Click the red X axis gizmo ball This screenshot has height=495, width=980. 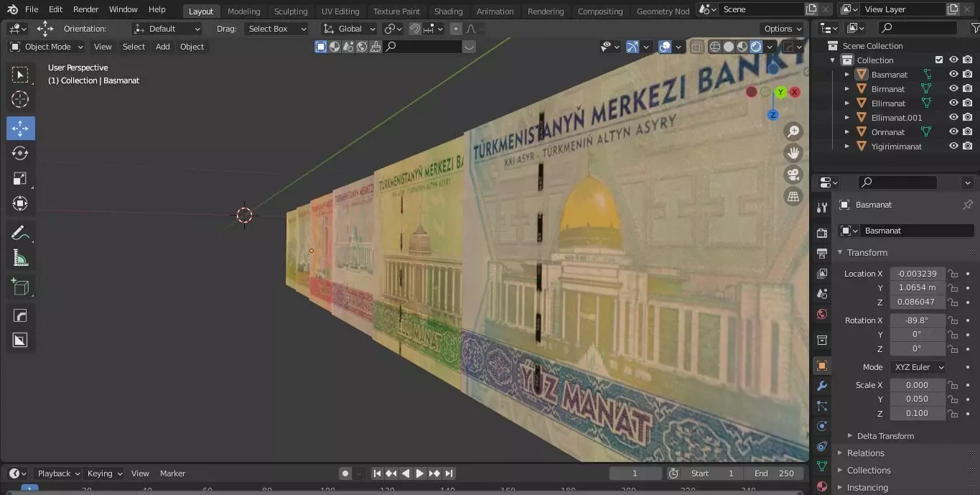tap(795, 92)
